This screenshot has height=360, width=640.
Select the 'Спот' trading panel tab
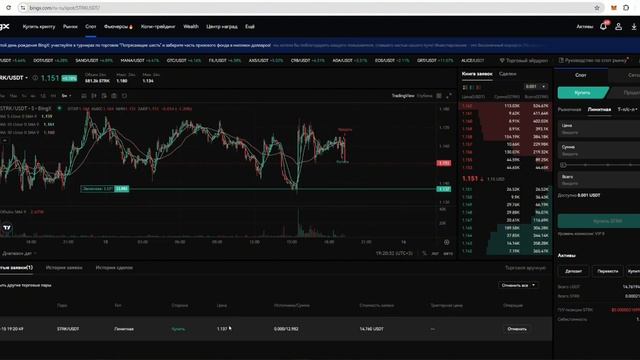point(581,75)
